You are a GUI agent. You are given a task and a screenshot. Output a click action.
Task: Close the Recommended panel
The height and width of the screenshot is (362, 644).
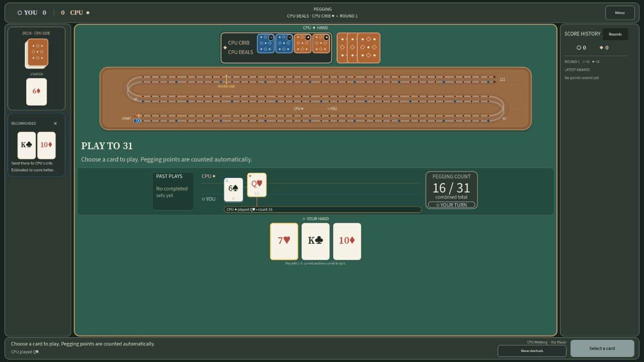tap(55, 123)
